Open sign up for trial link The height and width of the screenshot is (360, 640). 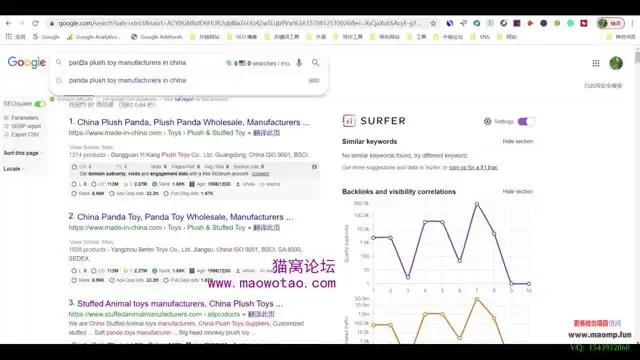click(x=473, y=167)
